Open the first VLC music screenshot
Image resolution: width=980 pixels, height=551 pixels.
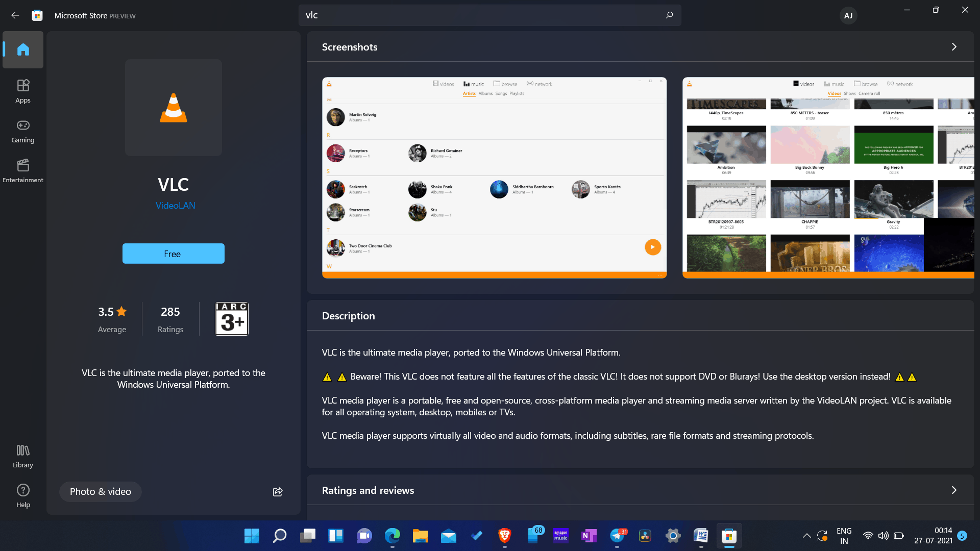point(494,178)
